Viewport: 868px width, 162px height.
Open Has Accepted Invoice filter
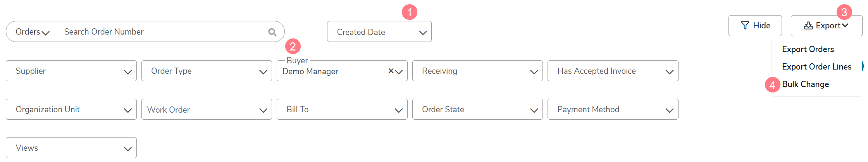pyautogui.click(x=613, y=71)
